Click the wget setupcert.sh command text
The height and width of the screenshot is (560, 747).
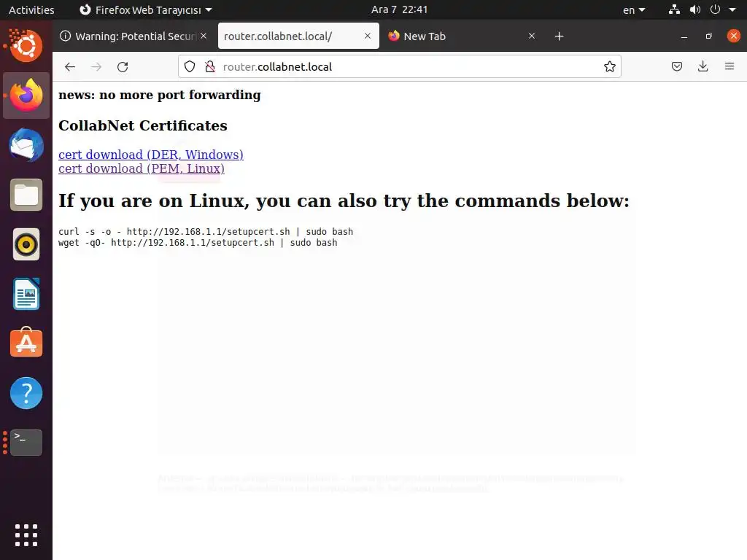pos(198,242)
